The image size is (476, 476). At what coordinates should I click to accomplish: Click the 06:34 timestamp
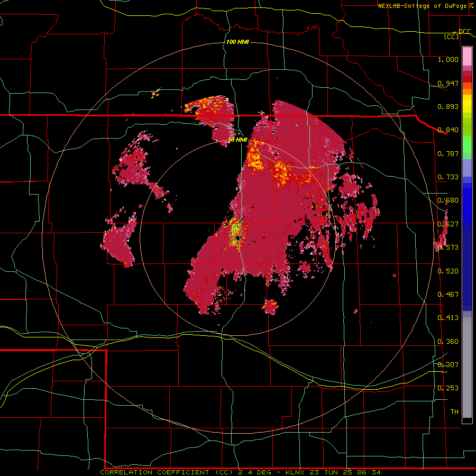[x=368, y=472]
